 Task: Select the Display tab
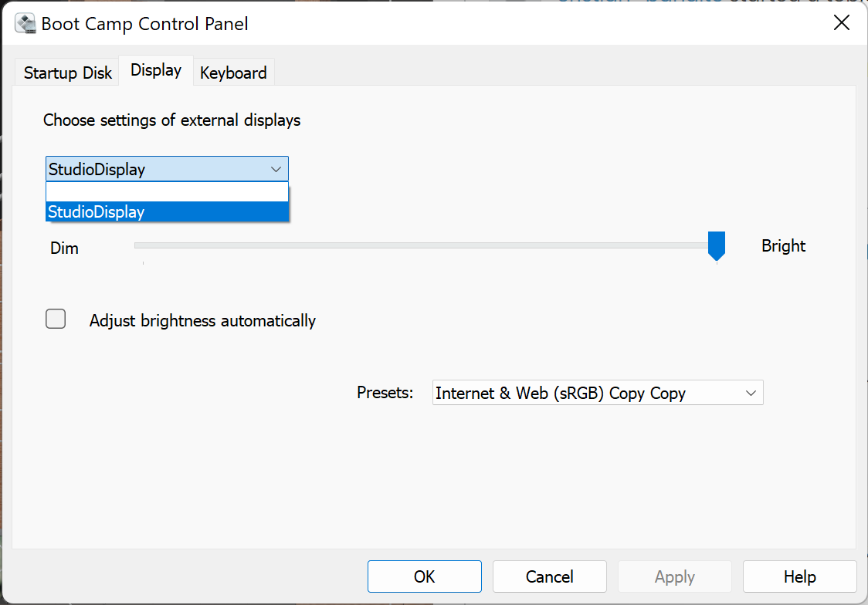pyautogui.click(x=156, y=70)
